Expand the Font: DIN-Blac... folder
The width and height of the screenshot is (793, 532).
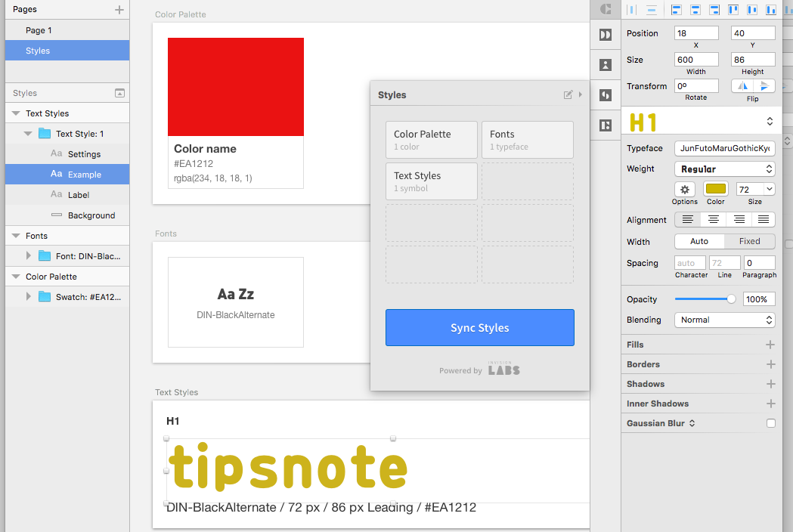(x=28, y=256)
